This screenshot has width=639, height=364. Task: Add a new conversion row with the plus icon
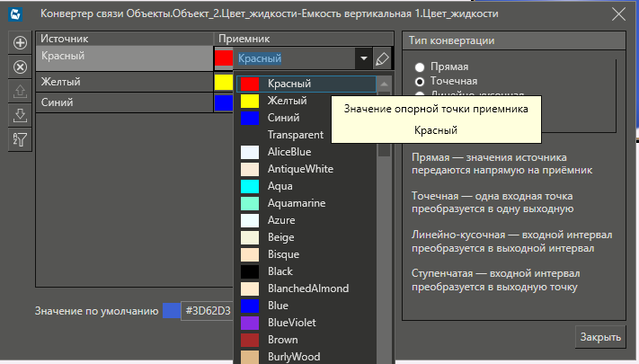click(x=20, y=43)
